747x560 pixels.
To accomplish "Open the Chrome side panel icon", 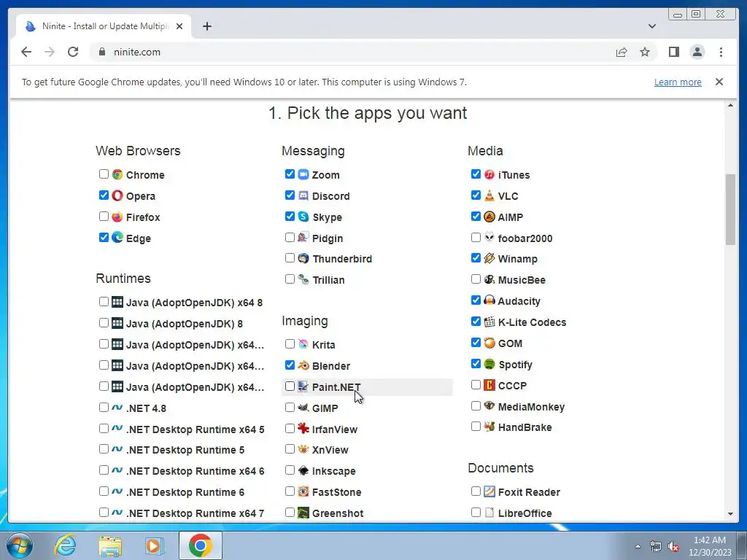I will click(x=673, y=52).
